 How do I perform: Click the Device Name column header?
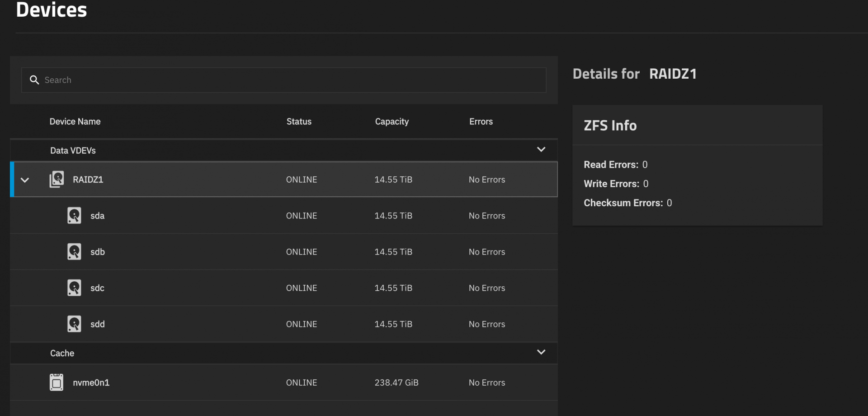coord(75,122)
